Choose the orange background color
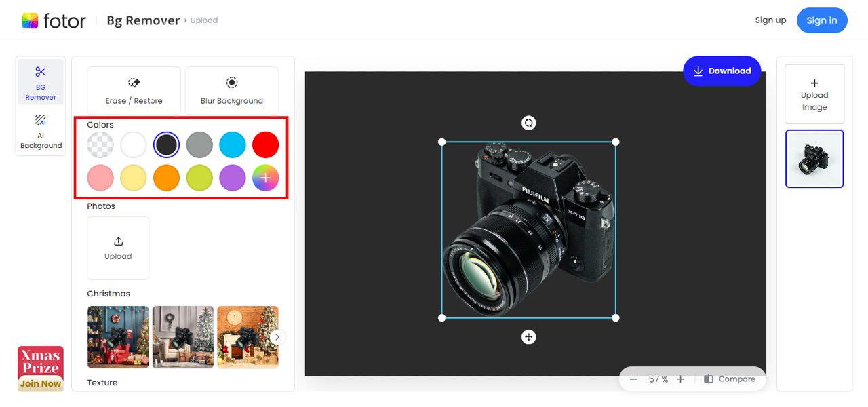The width and height of the screenshot is (868, 407). click(x=166, y=178)
